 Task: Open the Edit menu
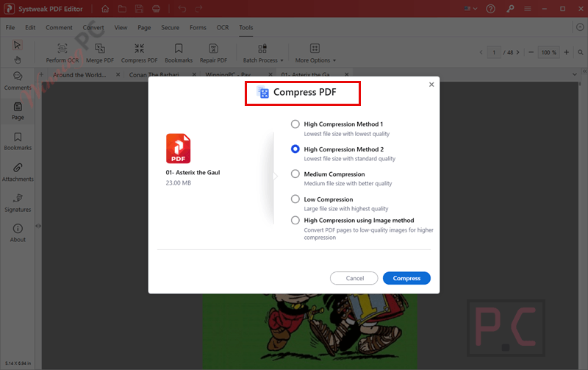[x=30, y=28]
